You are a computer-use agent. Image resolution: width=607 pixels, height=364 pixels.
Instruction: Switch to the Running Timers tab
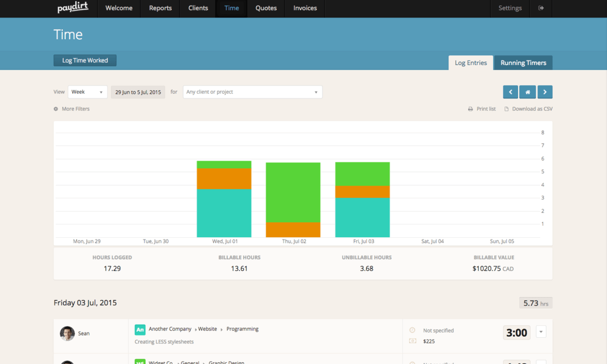click(x=523, y=63)
